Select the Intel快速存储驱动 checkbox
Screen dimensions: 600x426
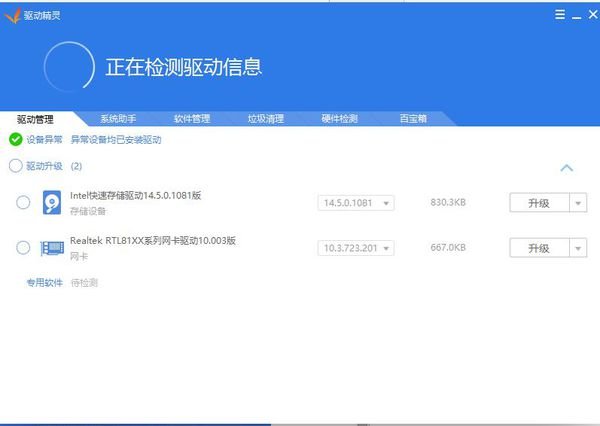[x=23, y=202]
